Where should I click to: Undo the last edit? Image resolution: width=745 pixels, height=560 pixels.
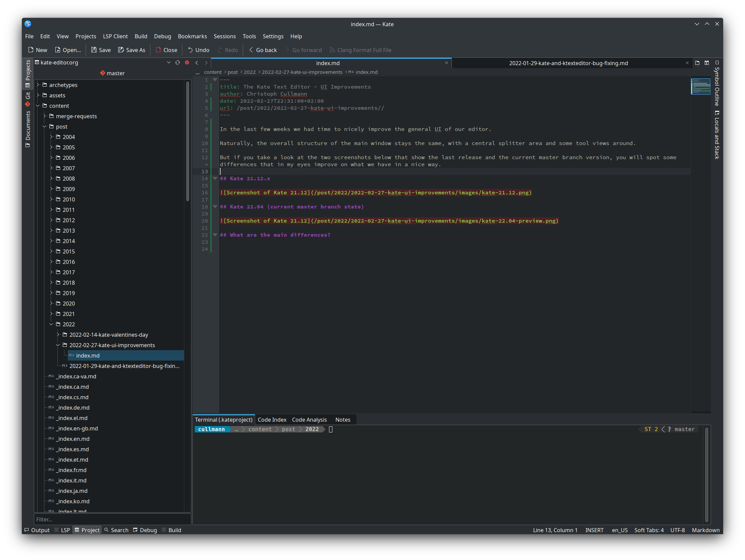coord(199,50)
